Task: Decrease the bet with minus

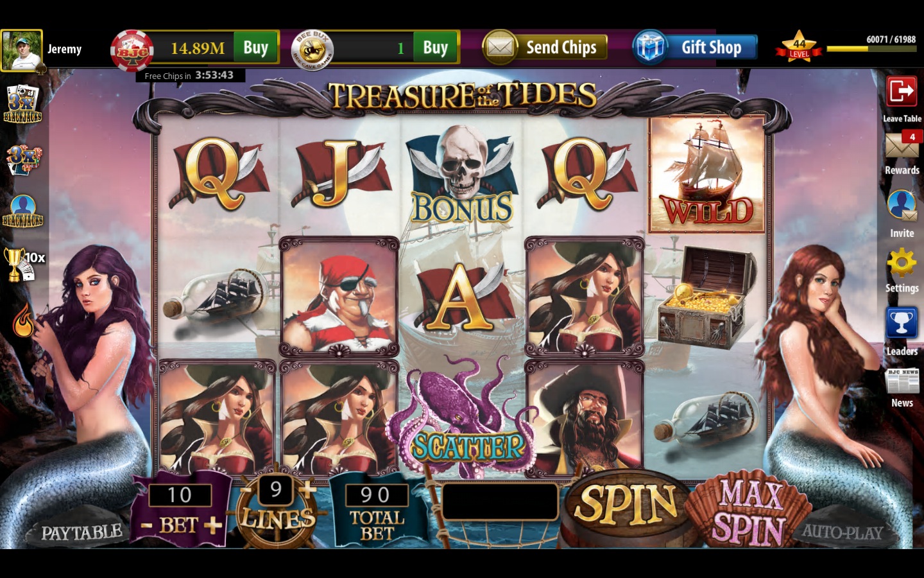Action: click(x=147, y=527)
